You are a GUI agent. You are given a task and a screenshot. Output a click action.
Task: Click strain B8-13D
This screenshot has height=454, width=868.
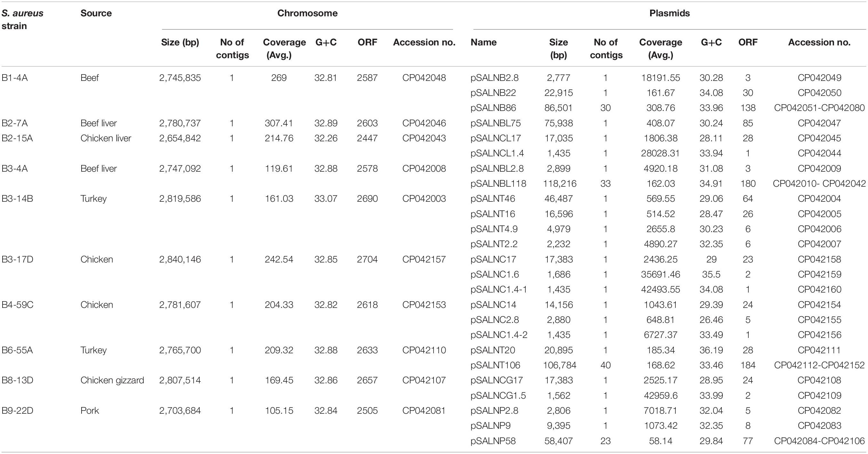pos(17,380)
